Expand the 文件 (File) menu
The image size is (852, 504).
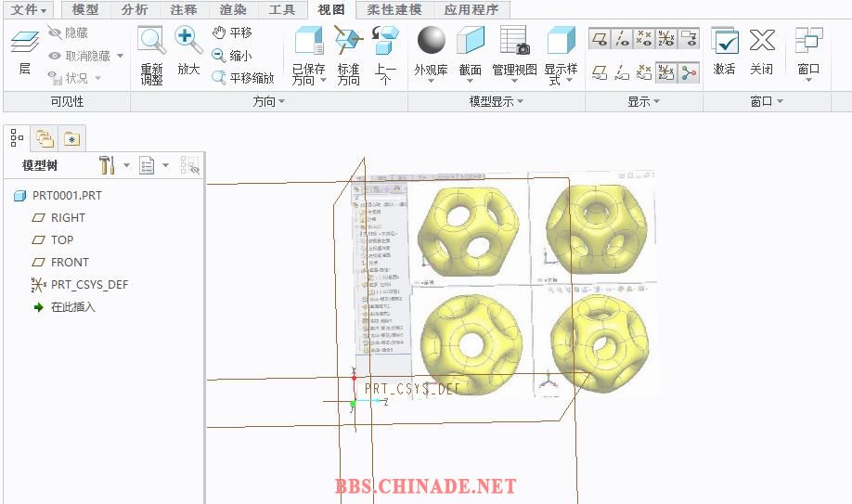29,9
